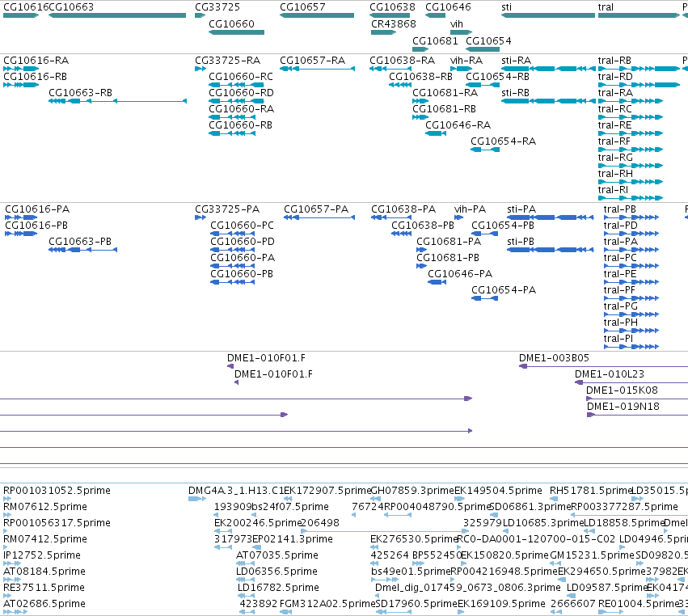Image resolution: width=688 pixels, height=616 pixels.
Task: Select CR43868 gene label
Action: 394,23
